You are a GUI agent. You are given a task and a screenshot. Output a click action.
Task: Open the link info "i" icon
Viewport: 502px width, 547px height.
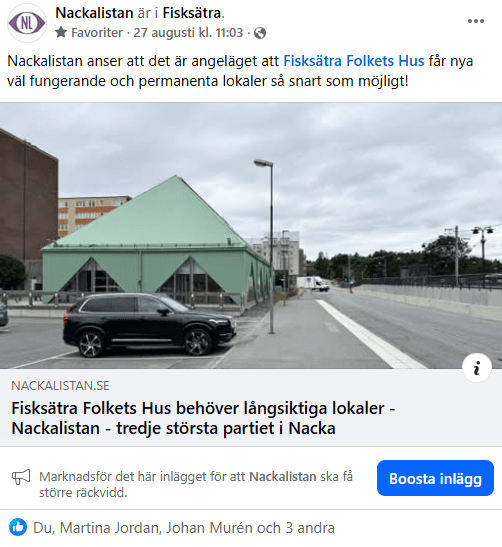pos(477,368)
